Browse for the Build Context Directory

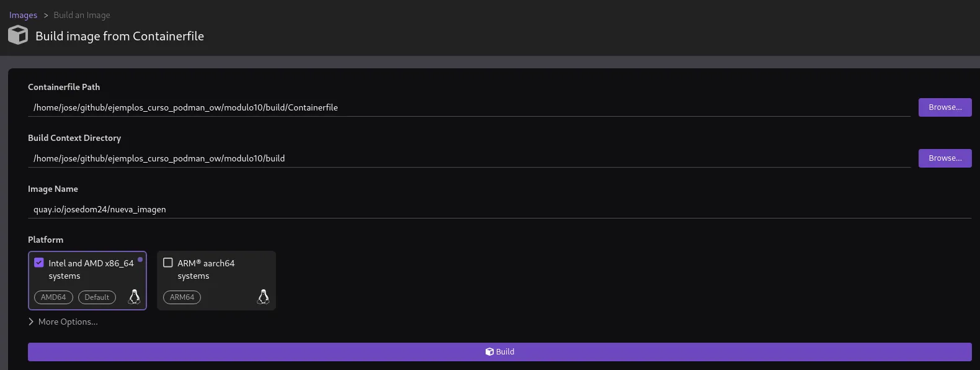(945, 158)
